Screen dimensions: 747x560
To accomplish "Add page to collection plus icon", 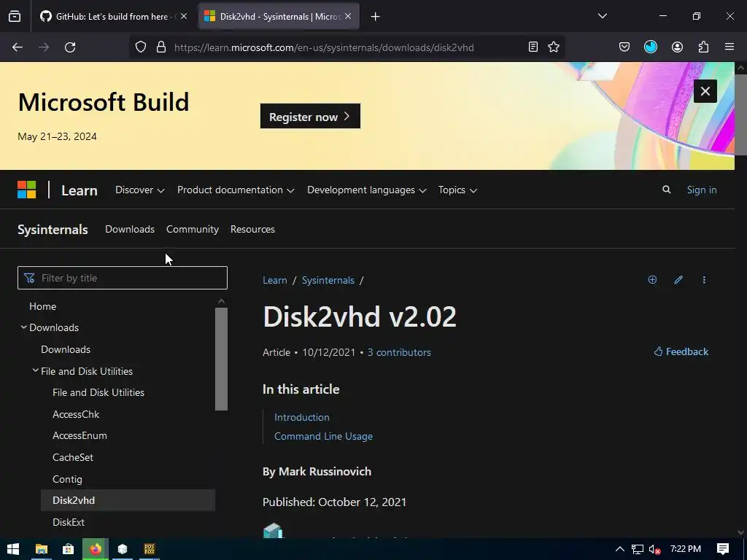I will pyautogui.click(x=652, y=279).
